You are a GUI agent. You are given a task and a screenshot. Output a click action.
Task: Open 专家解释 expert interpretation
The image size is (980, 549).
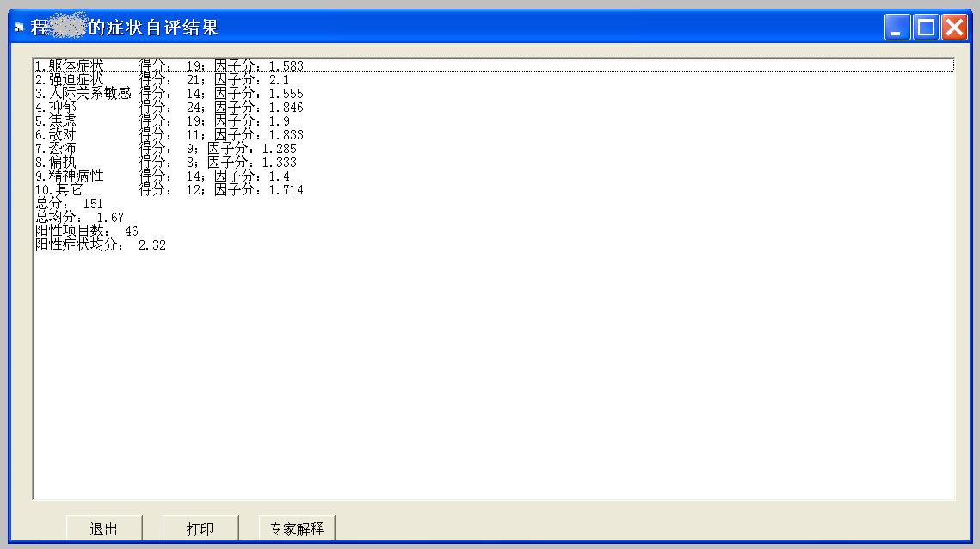(x=297, y=528)
